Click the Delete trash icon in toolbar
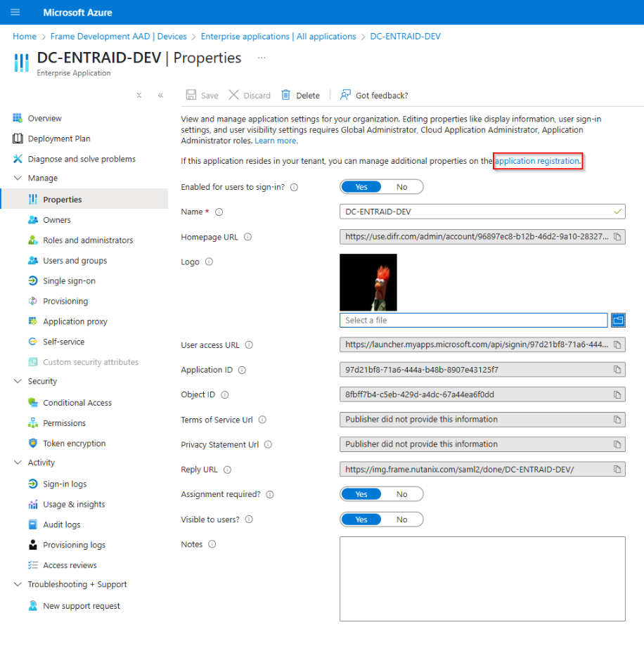This screenshot has width=644, height=658. coord(286,96)
